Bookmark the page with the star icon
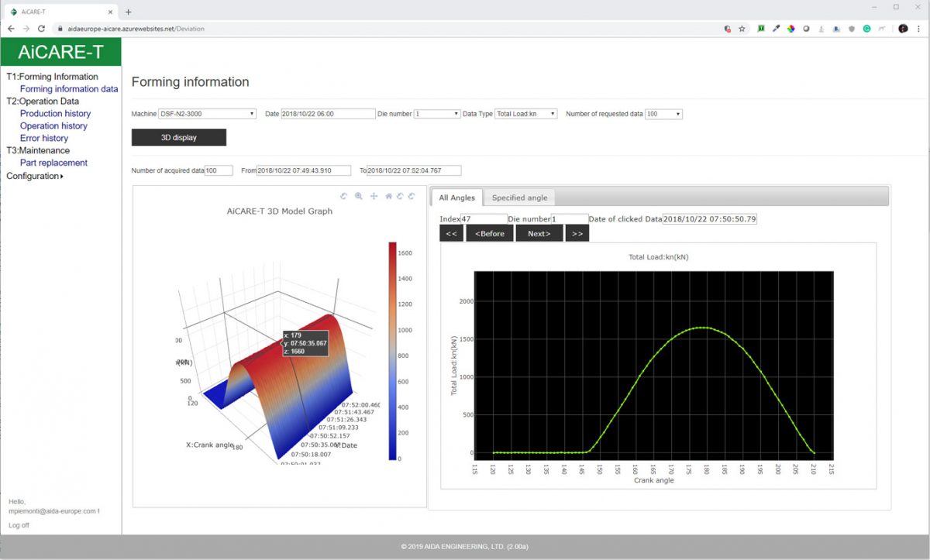This screenshot has width=930, height=560. pos(741,28)
